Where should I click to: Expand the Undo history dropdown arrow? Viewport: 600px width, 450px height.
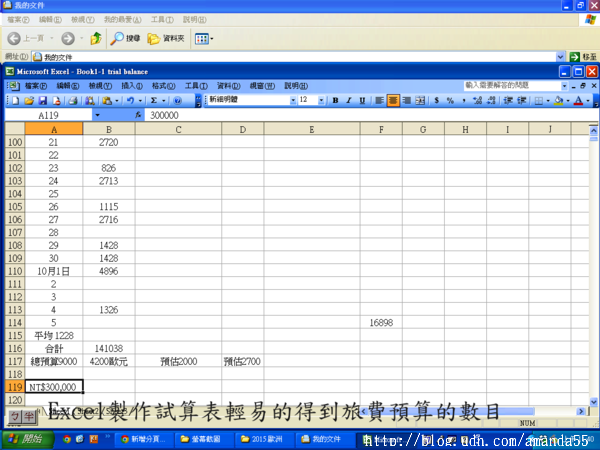tap(140, 101)
